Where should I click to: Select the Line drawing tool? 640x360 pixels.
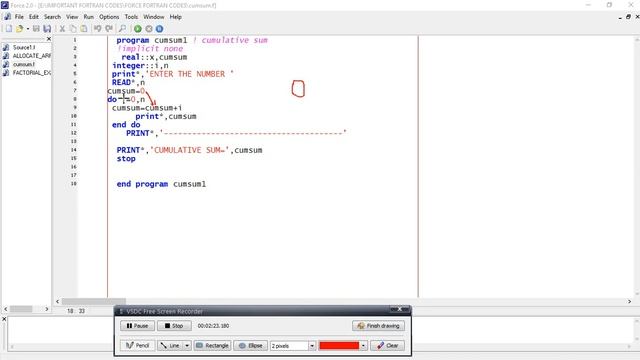pyautogui.click(x=170, y=345)
